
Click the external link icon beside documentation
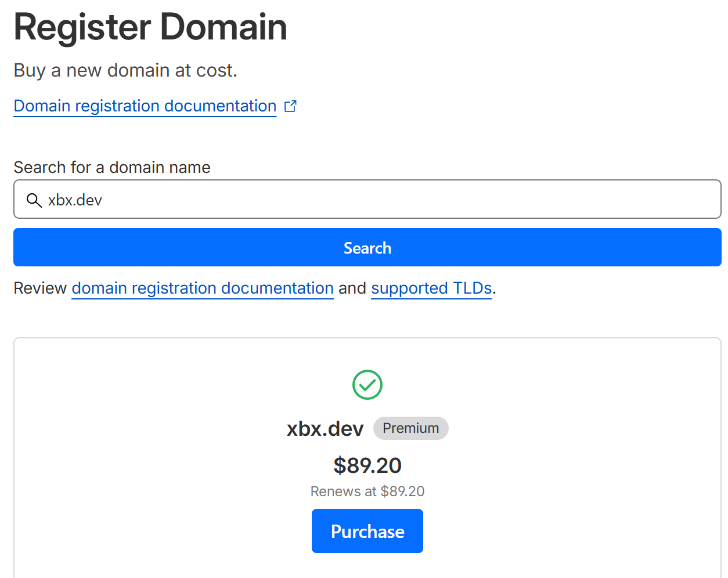[x=290, y=106]
